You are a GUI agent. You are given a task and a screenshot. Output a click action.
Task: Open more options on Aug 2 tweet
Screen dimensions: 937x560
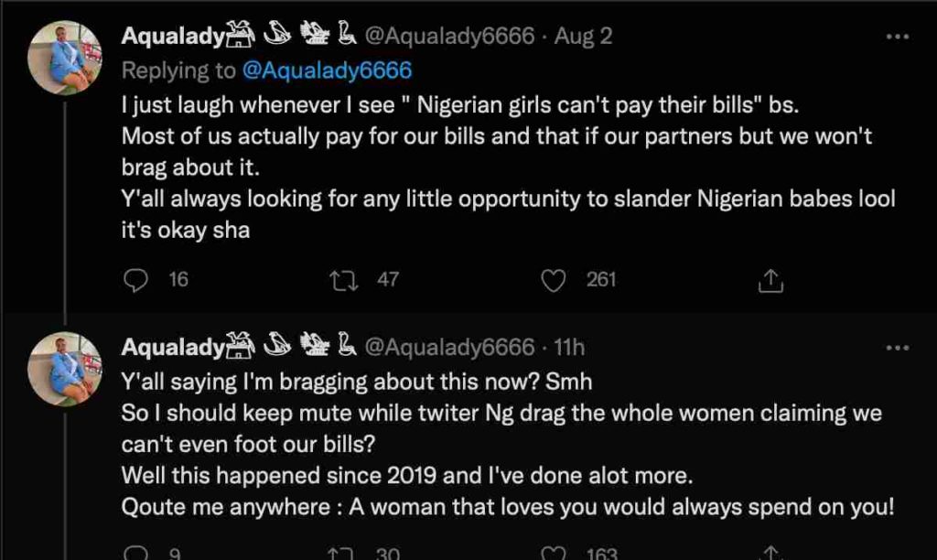point(899,37)
